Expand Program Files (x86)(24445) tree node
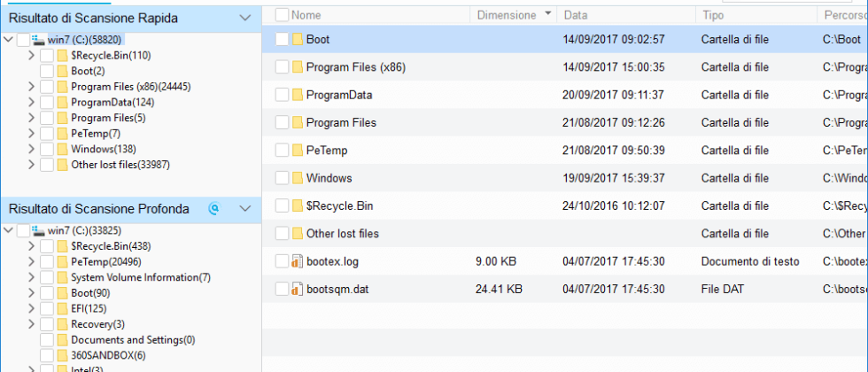 32,87
